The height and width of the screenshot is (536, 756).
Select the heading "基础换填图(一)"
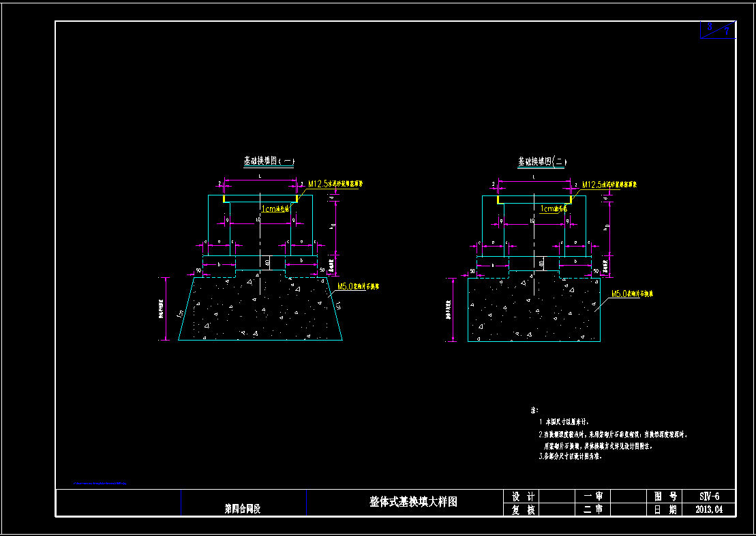point(269,161)
